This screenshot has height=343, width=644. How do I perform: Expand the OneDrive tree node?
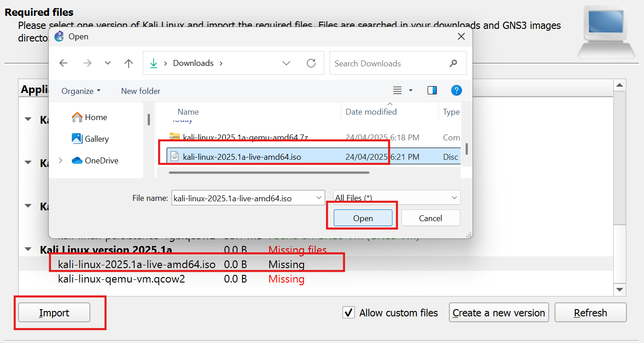[60, 160]
